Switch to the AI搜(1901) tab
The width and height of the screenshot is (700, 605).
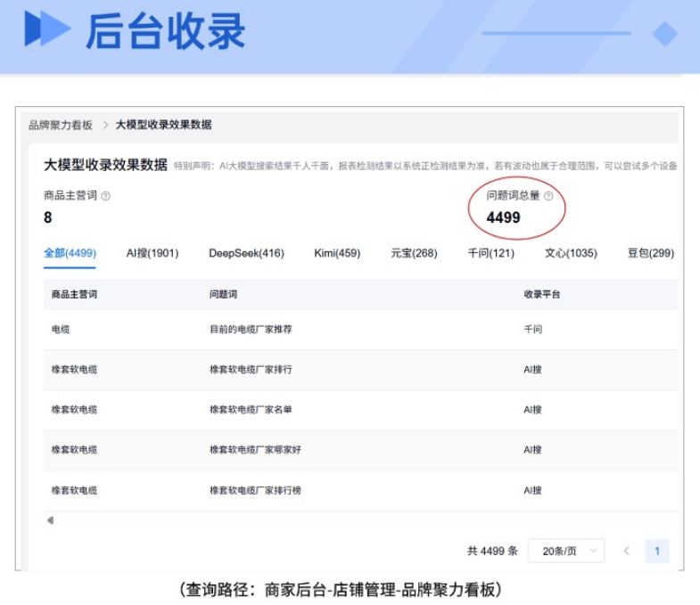pos(152,253)
